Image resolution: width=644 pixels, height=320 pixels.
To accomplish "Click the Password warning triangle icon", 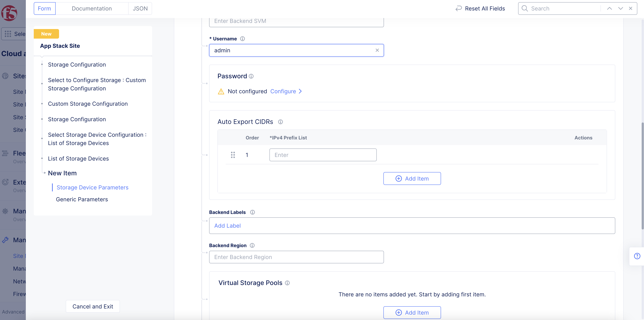I will [221, 91].
